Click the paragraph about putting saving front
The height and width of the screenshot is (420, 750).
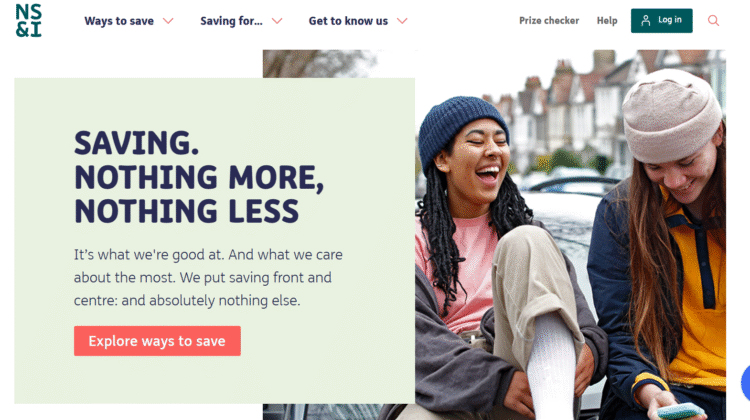[x=208, y=277]
